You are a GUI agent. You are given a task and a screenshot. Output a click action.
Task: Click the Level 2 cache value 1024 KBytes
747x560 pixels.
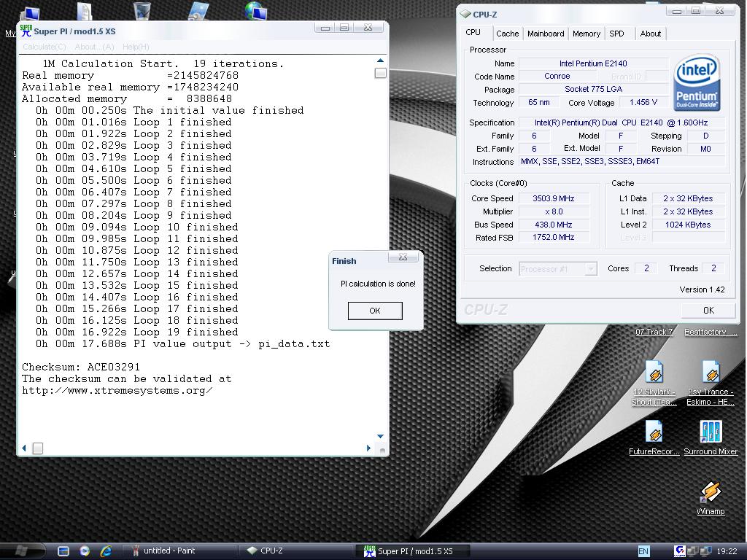[688, 225]
